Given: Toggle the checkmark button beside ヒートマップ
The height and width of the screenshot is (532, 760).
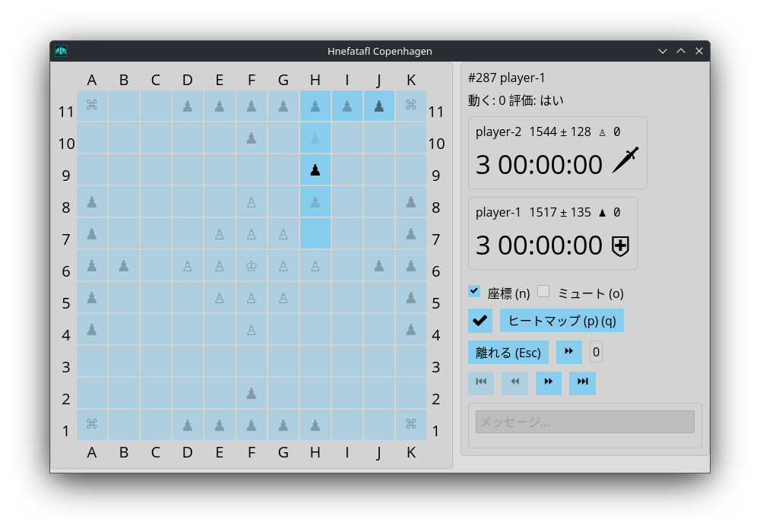Looking at the screenshot, I should point(480,321).
